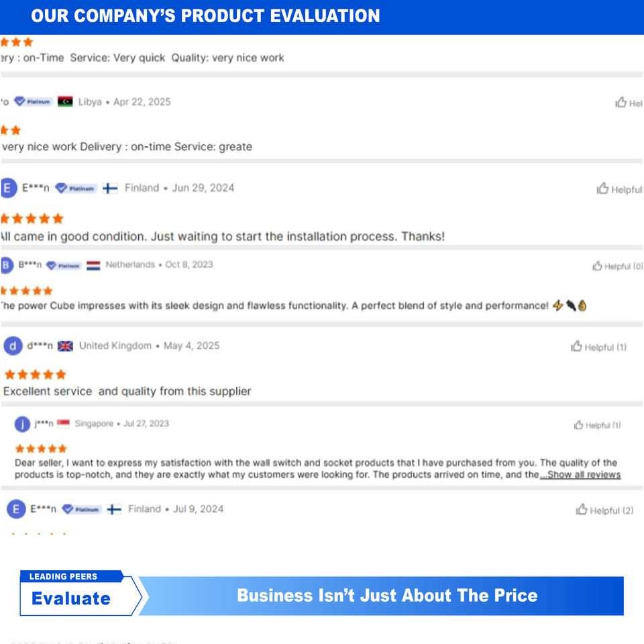The height and width of the screenshot is (644, 644).
Task: Click the United Kingdom flag icon
Action: tap(65, 346)
